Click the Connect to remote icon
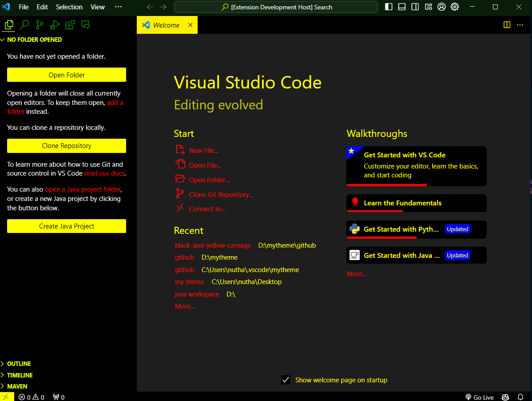Viewport: 532px width, 401px height. (180, 208)
